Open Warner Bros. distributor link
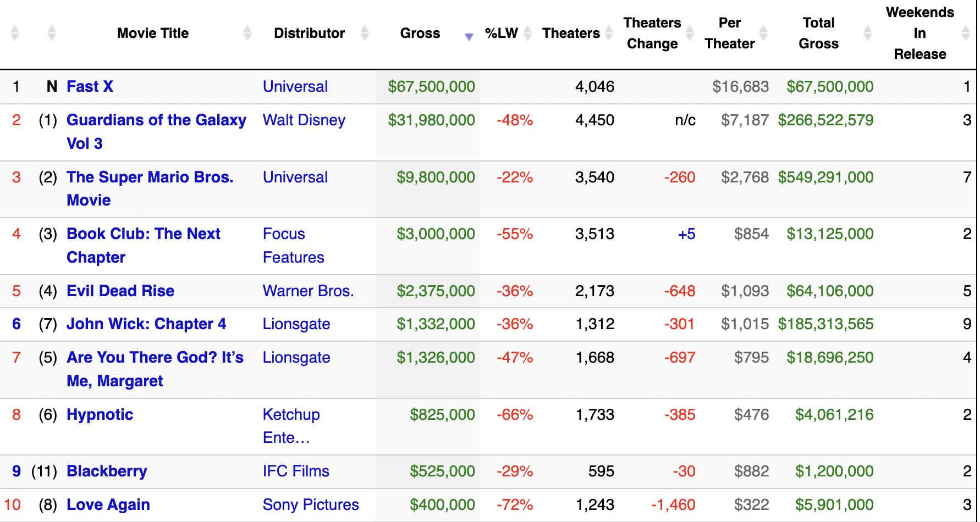The height and width of the screenshot is (522, 980). pos(309,291)
